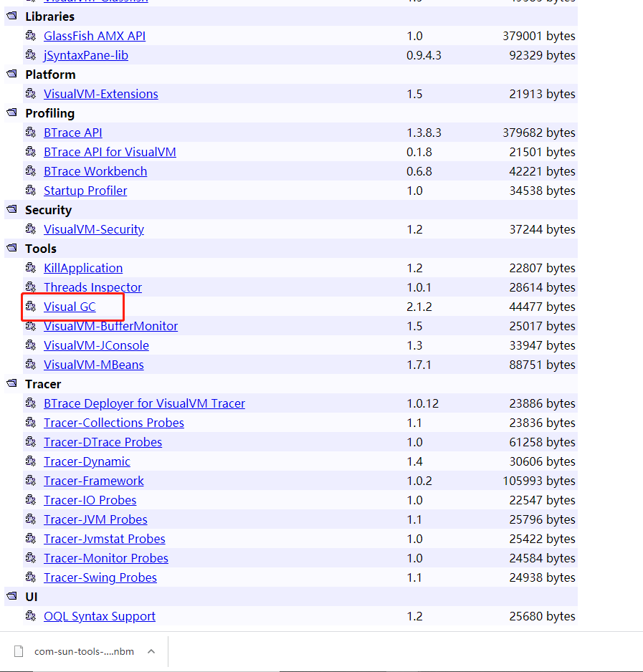Click the Tracer category heading
The width and height of the screenshot is (643, 672).
(43, 385)
